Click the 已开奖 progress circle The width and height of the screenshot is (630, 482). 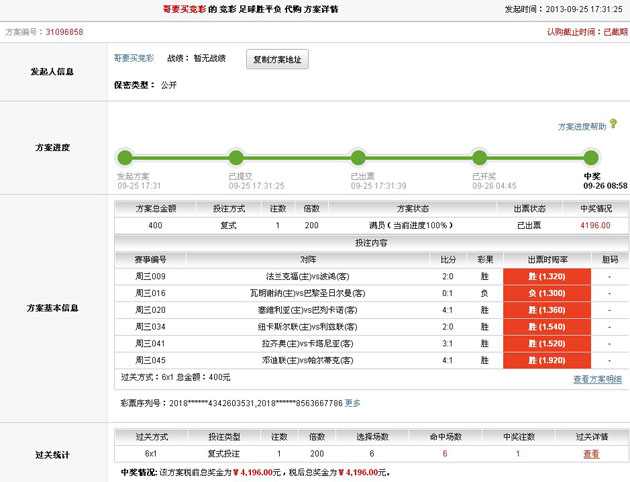479,157
